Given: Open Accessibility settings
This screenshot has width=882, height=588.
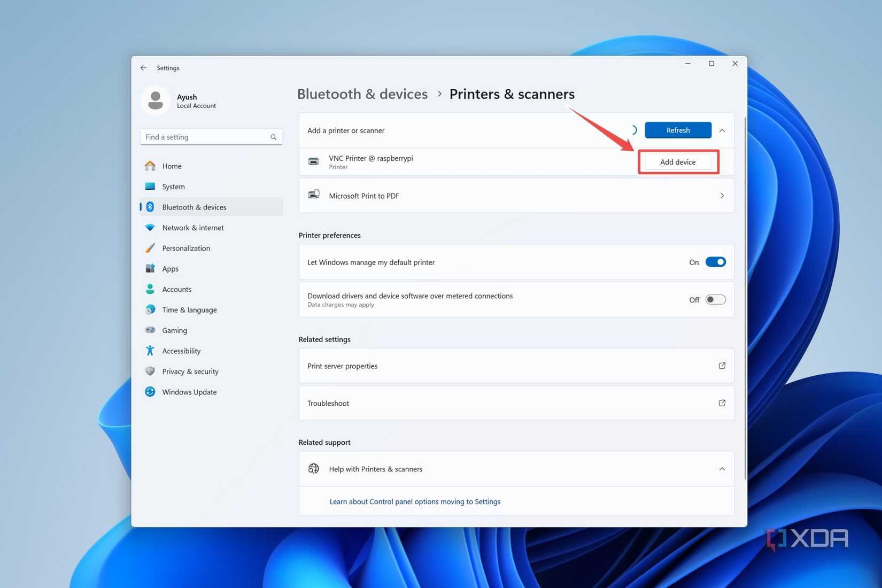Looking at the screenshot, I should [212, 351].
